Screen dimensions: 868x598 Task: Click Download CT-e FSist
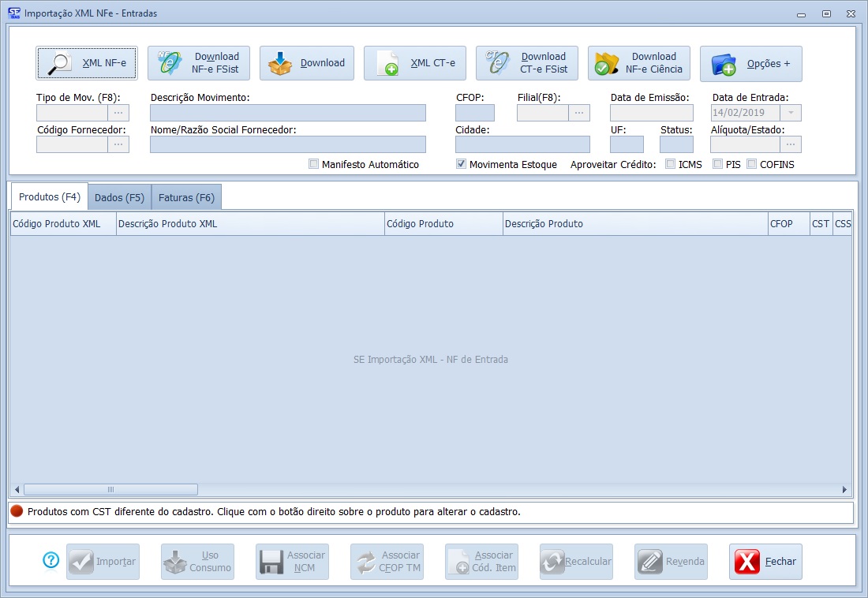pyautogui.click(x=526, y=63)
